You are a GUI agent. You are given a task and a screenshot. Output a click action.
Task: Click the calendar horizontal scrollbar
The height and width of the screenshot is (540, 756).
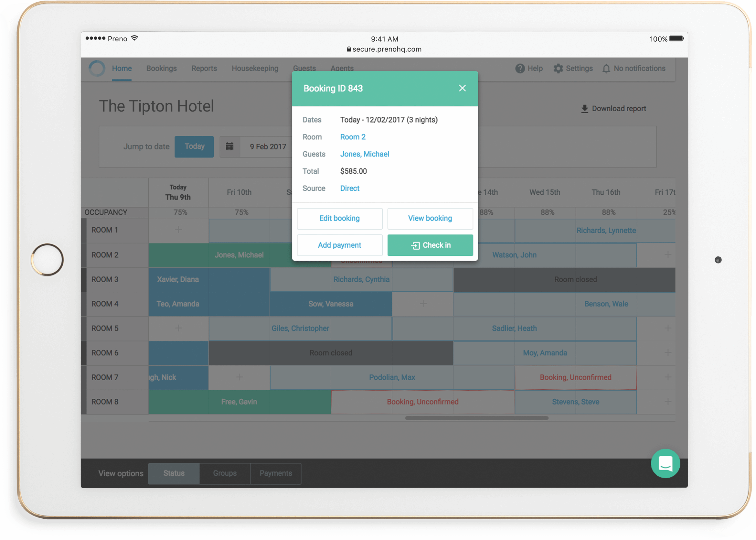pyautogui.click(x=476, y=418)
